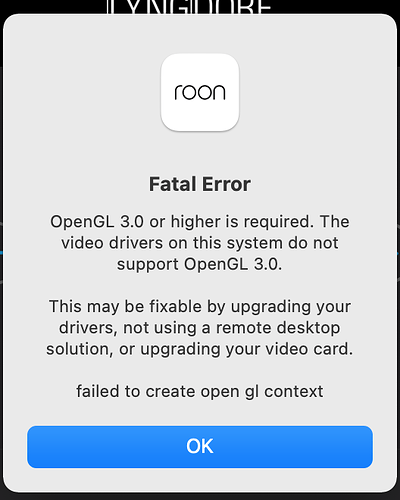Click the roon app icon in dialog
Image resolution: width=400 pixels, height=500 pixels.
[200, 92]
